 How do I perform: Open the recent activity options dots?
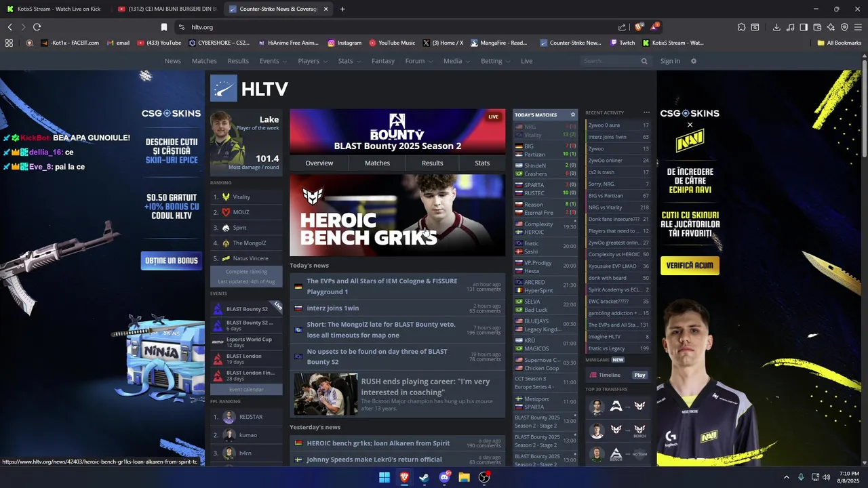(x=646, y=113)
